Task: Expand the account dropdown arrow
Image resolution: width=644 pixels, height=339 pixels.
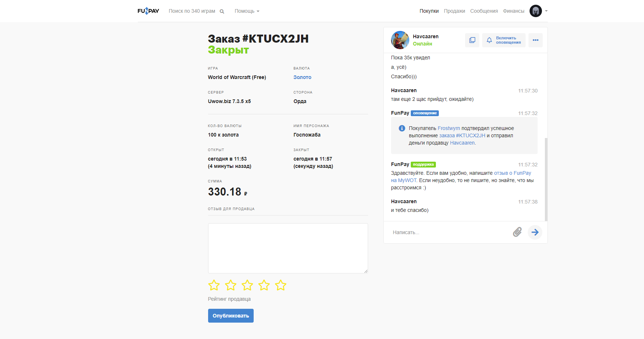Action: pyautogui.click(x=546, y=11)
